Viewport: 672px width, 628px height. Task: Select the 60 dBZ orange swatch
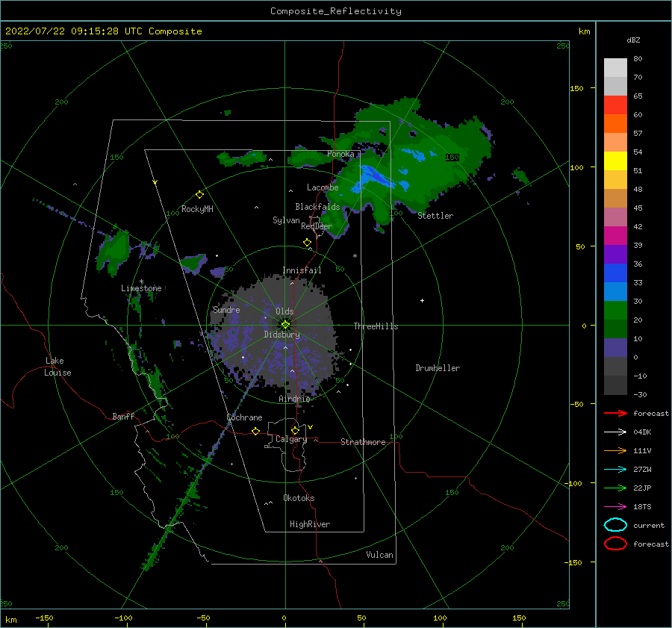coord(615,124)
